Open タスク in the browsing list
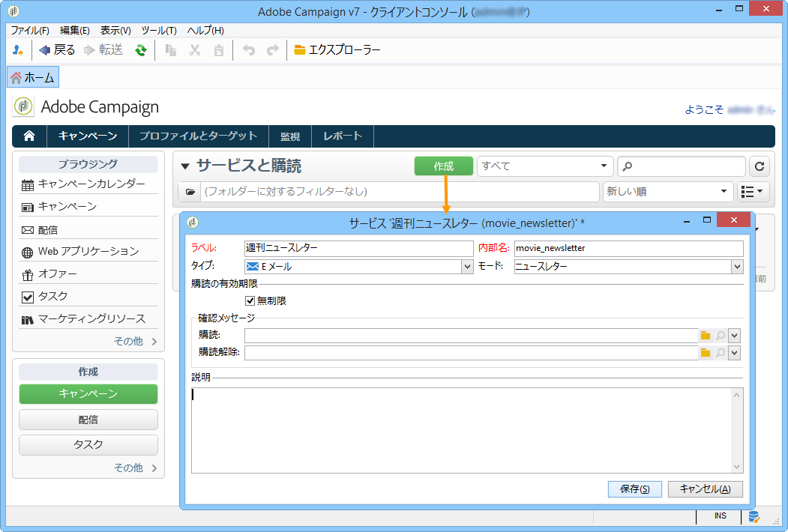This screenshot has height=532, width=788. pyautogui.click(x=88, y=297)
